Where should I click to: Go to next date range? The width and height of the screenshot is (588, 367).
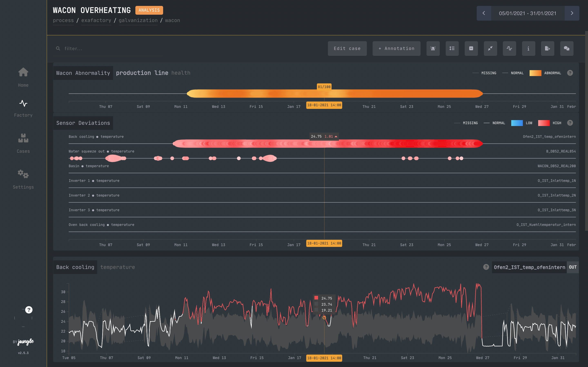point(572,13)
